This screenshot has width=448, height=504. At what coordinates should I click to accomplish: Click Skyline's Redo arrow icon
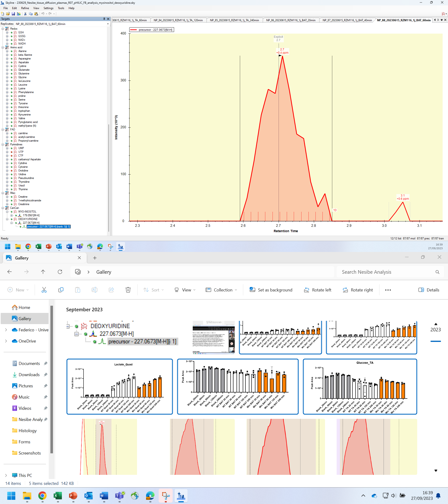(x=50, y=14)
